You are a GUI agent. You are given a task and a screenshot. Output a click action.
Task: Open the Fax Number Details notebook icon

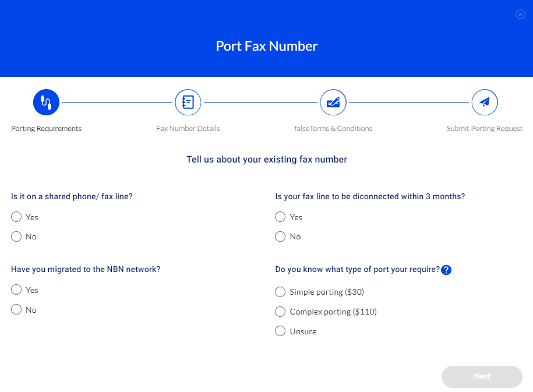pyautogui.click(x=188, y=102)
